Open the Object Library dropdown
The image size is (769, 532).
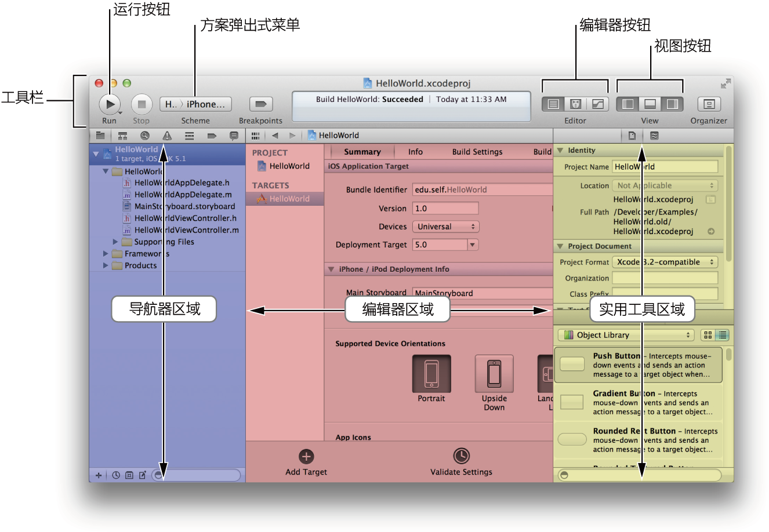pyautogui.click(x=626, y=335)
